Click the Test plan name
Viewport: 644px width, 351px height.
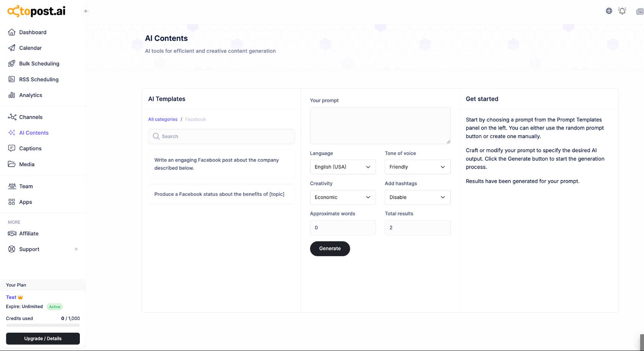(11, 297)
